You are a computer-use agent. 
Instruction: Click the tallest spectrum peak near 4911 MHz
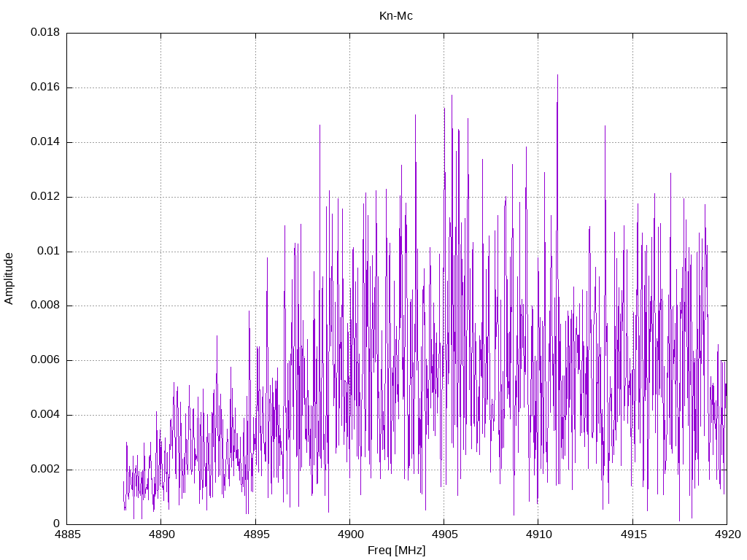point(557,75)
